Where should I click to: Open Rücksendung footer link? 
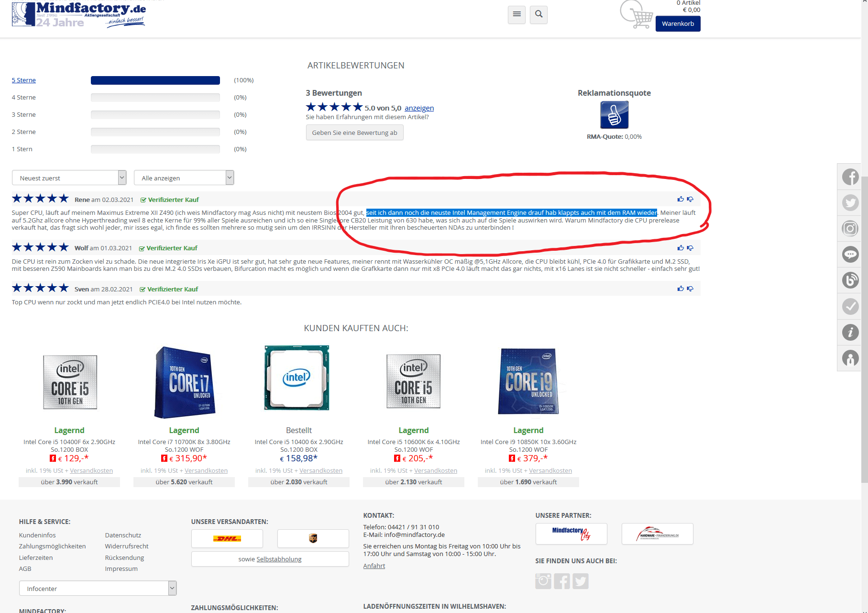[124, 557]
